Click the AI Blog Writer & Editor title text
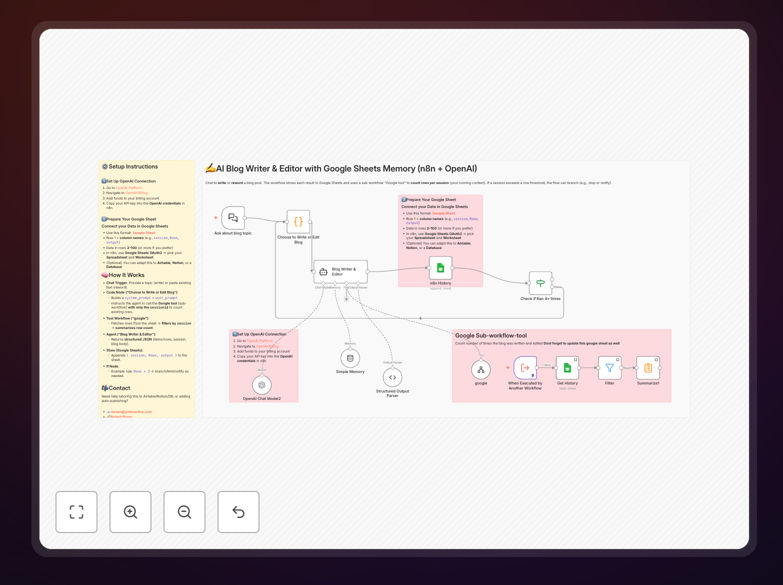The image size is (783, 585). tap(341, 168)
